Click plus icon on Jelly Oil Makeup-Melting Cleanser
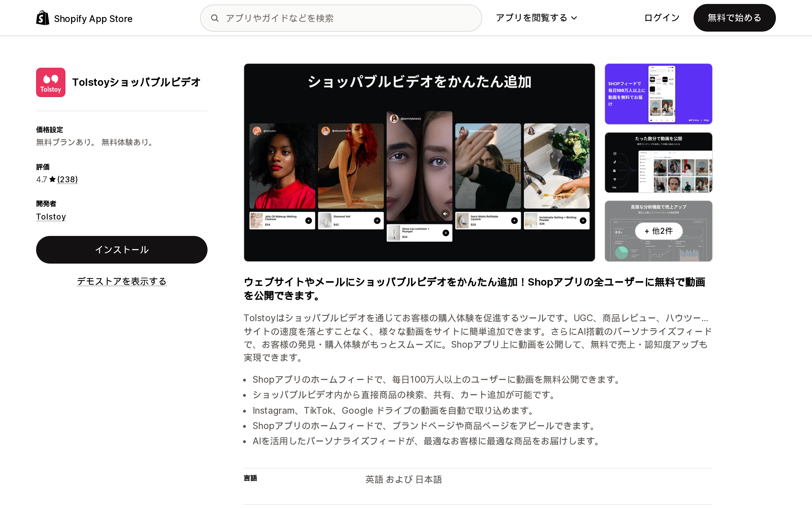 click(x=308, y=220)
